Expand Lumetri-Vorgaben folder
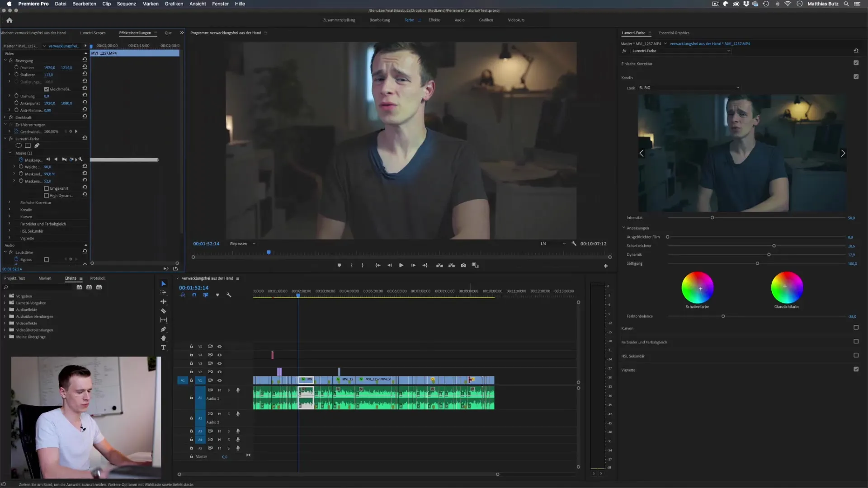Viewport: 868px width, 488px height. pyautogui.click(x=5, y=303)
